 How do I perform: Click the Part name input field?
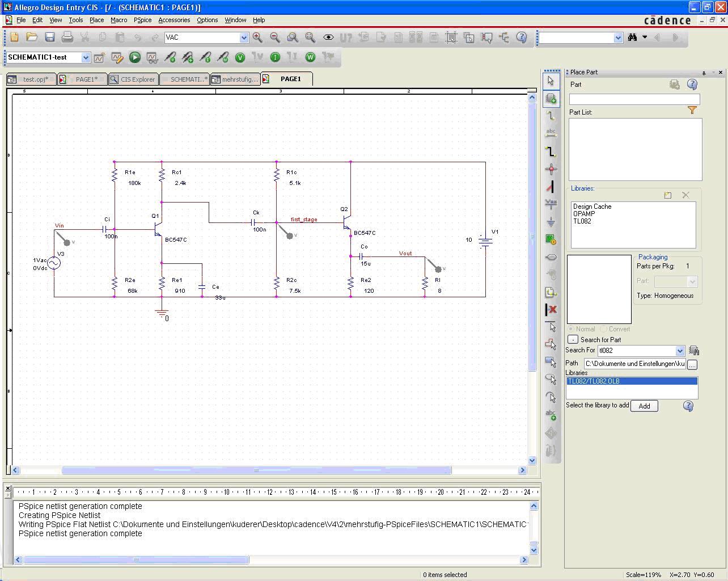[x=634, y=99]
